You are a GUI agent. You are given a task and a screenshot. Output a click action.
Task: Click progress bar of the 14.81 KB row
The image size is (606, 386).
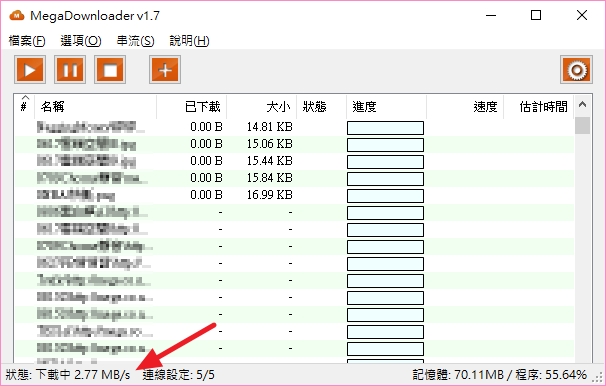tap(385, 128)
